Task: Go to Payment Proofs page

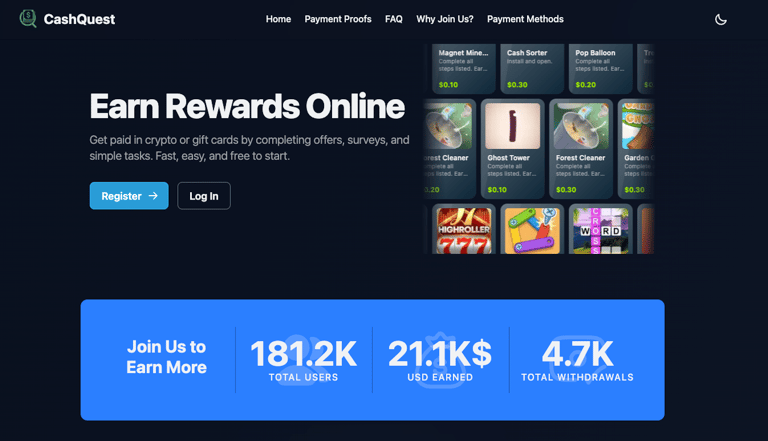Action: 338,19
